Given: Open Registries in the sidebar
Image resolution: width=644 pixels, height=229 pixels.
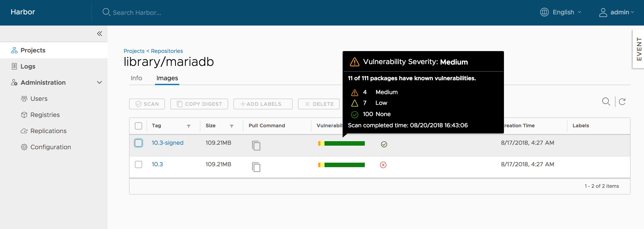Looking at the screenshot, I should pos(45,115).
